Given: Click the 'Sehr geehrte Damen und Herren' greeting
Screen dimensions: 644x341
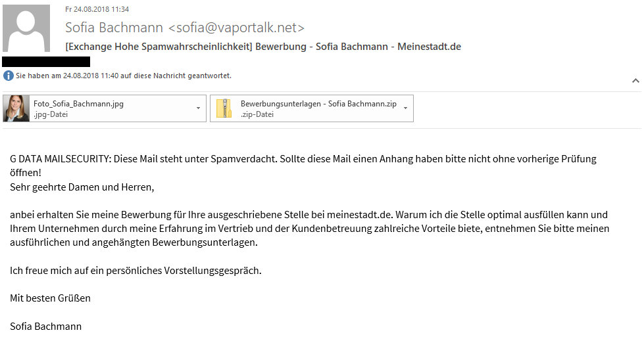Looking at the screenshot, I should (82, 187).
